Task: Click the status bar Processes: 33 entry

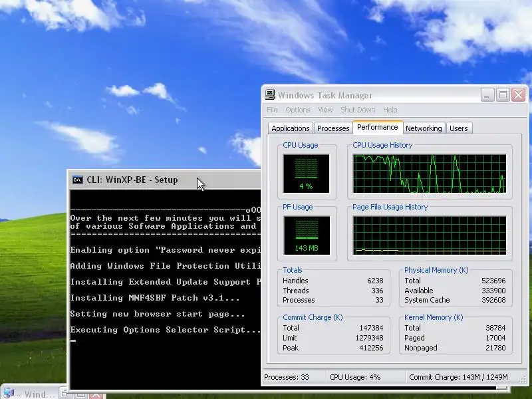Action: [287, 377]
